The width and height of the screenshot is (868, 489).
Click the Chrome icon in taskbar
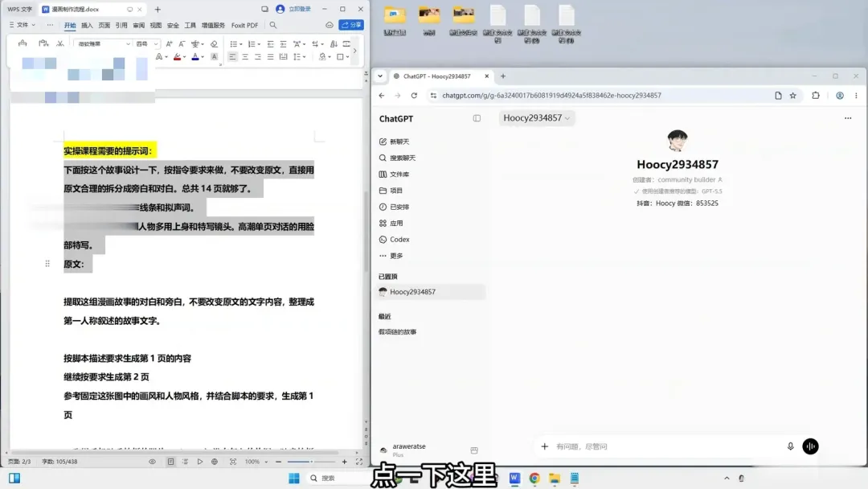tap(534, 478)
